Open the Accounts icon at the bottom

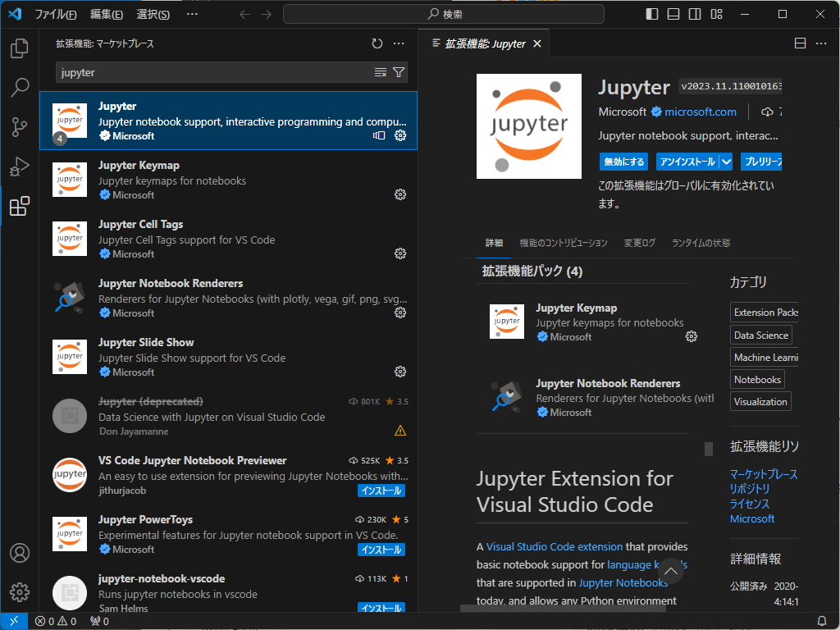20,553
